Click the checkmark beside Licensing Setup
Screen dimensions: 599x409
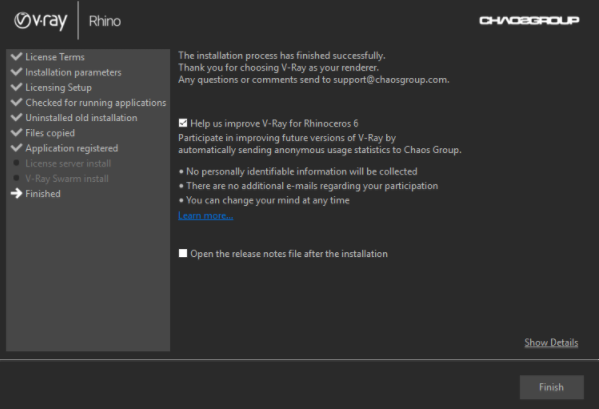pyautogui.click(x=16, y=87)
